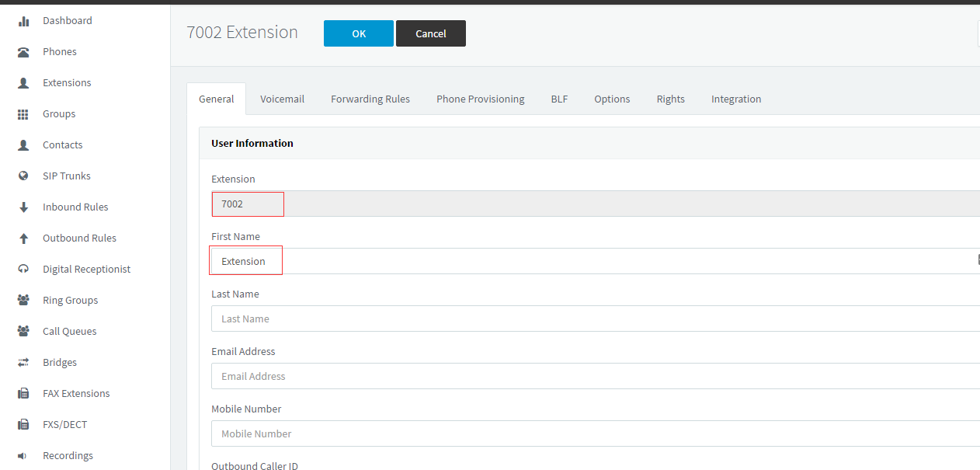
Task: Click the Last Name input field
Action: (x=596, y=319)
